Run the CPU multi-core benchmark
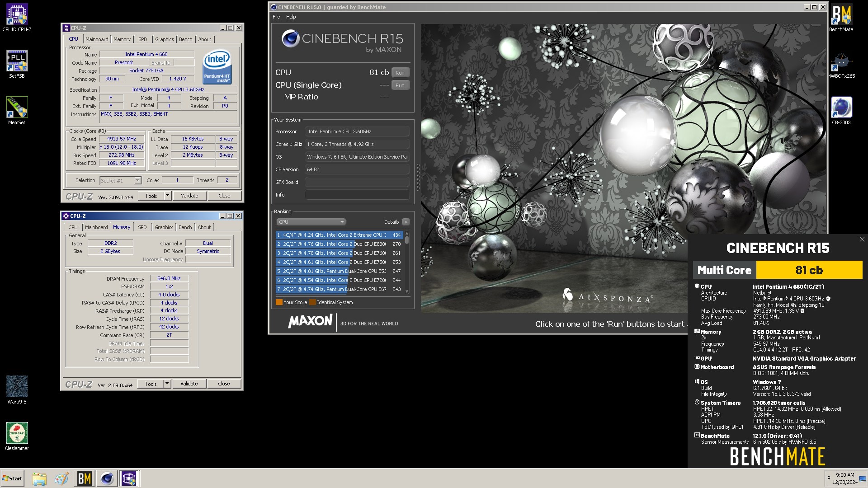868x488 pixels. (x=400, y=73)
